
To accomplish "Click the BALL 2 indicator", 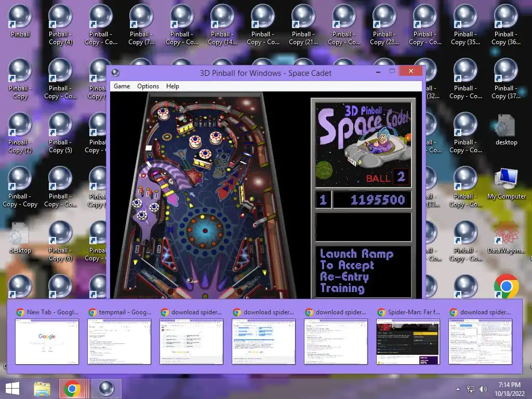I will pyautogui.click(x=388, y=178).
